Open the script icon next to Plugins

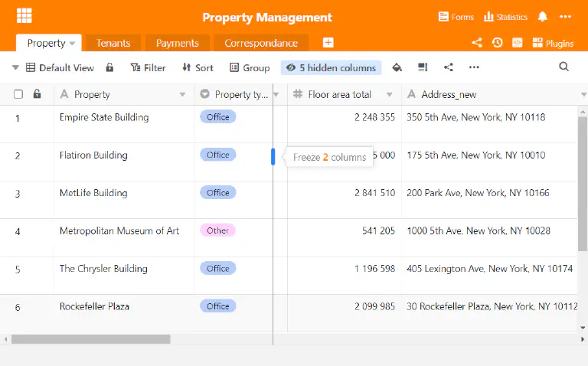point(517,43)
